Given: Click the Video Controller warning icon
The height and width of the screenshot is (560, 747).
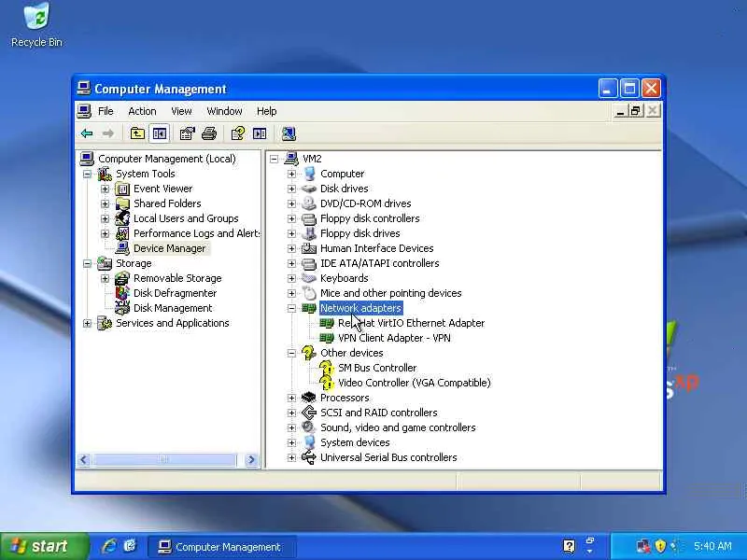Looking at the screenshot, I should click(x=326, y=383).
